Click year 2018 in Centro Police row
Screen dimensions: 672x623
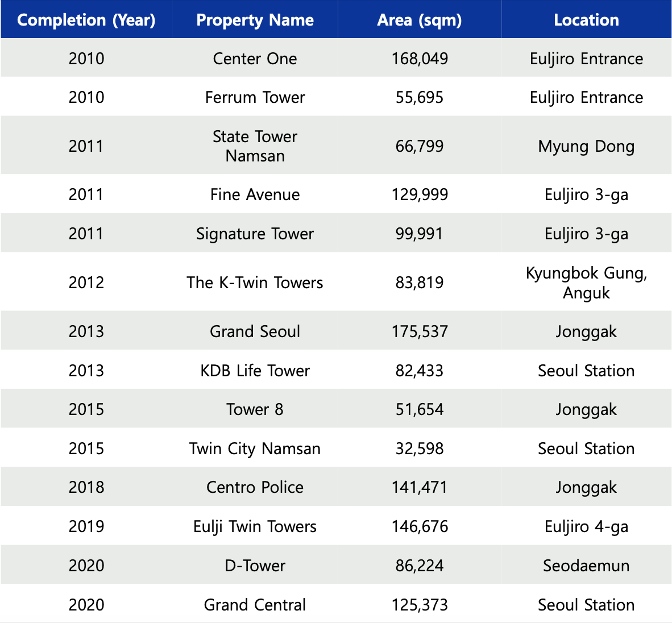pos(86,488)
